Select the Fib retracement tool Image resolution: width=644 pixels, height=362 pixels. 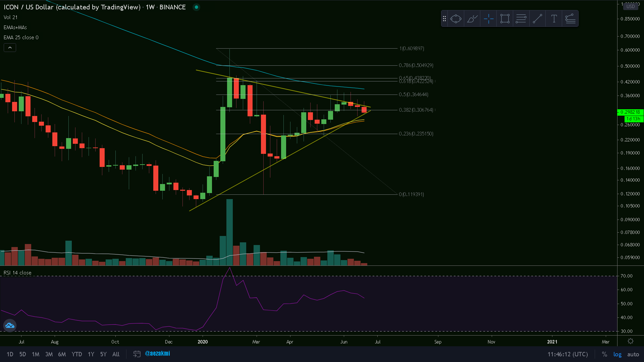[521, 19]
